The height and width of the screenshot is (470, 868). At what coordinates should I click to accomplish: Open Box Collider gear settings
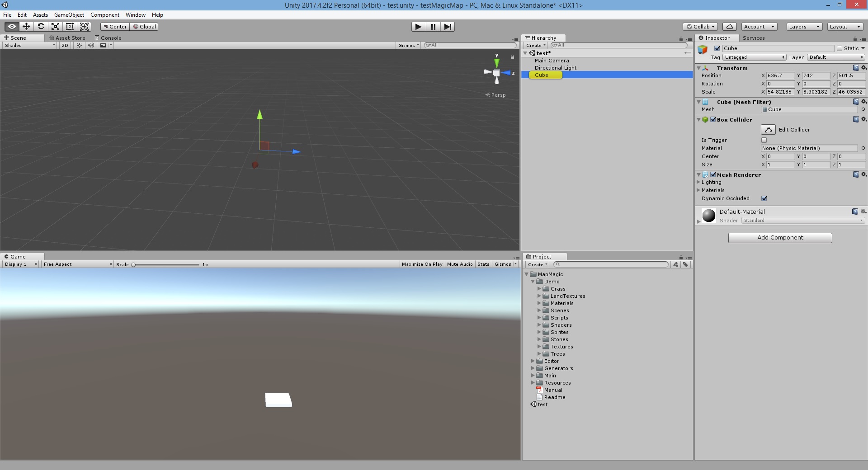click(x=863, y=119)
